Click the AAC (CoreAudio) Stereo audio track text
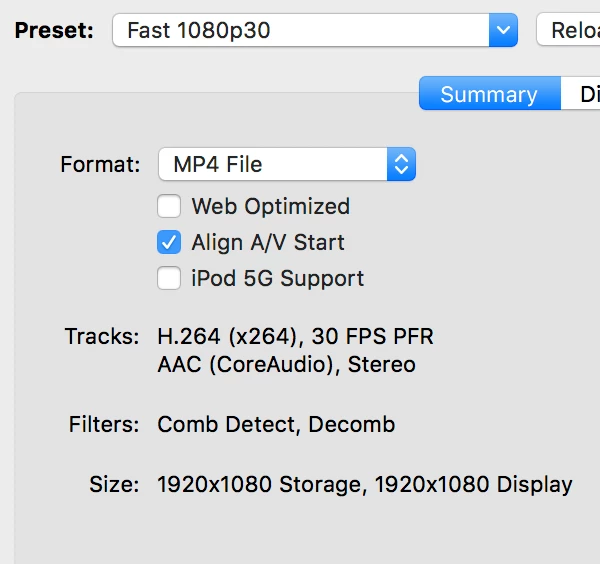The width and height of the screenshot is (600, 564). pyautogui.click(x=286, y=365)
